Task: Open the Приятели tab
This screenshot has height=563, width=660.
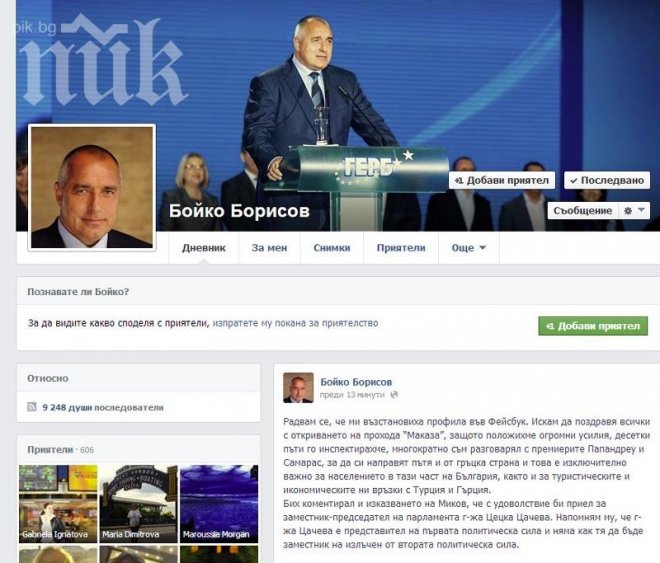Action: (x=401, y=248)
